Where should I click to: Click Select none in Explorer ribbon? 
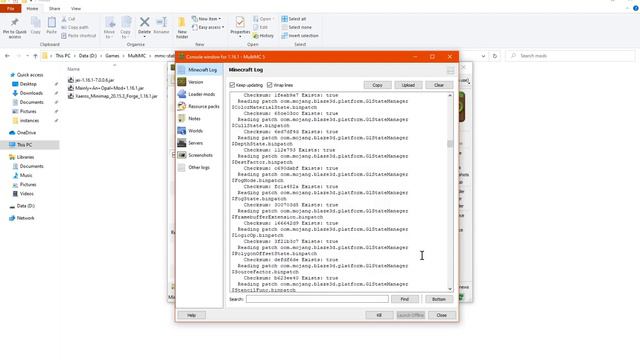tap(297, 27)
